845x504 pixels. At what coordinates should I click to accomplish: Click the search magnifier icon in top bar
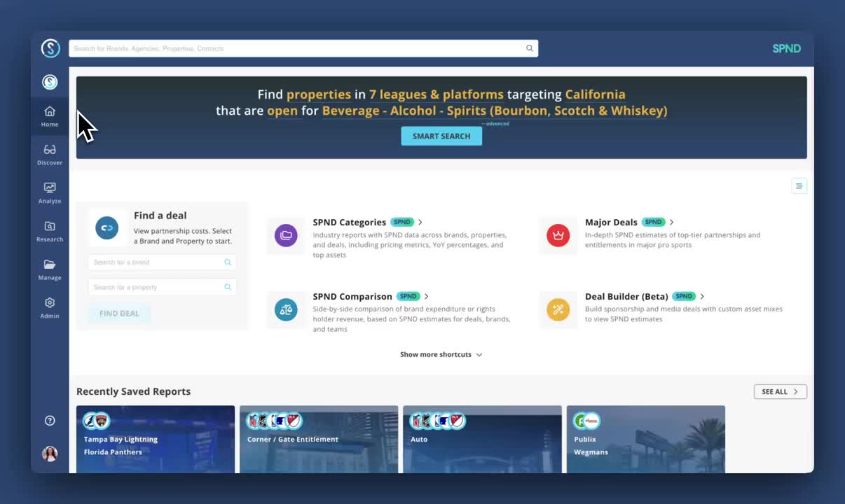(x=530, y=48)
